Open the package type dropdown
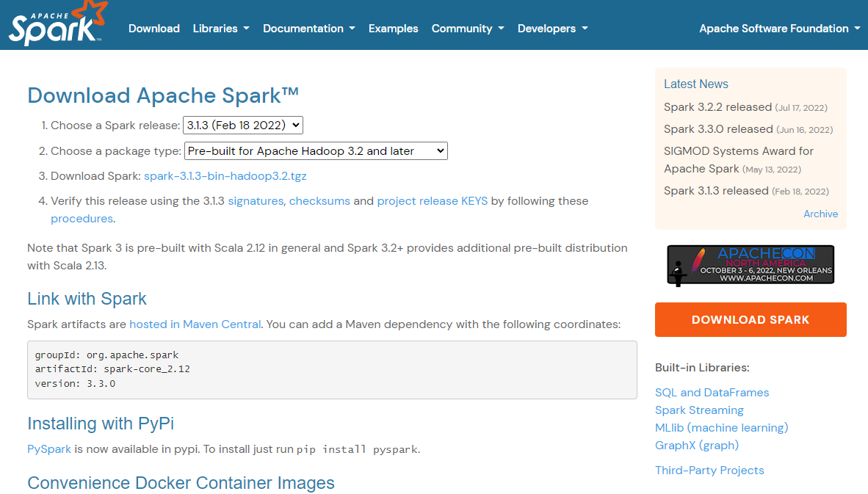Screen dimensions: 868x494 click(316, 151)
